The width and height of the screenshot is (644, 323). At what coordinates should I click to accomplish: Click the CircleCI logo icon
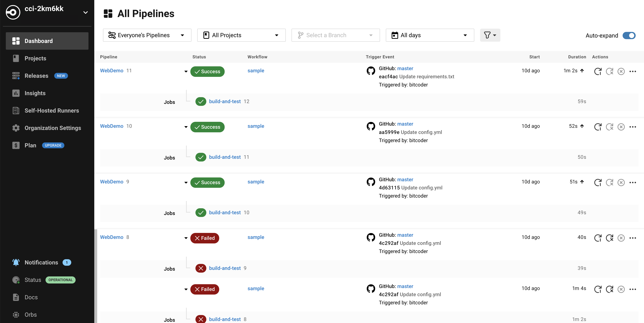click(x=13, y=12)
